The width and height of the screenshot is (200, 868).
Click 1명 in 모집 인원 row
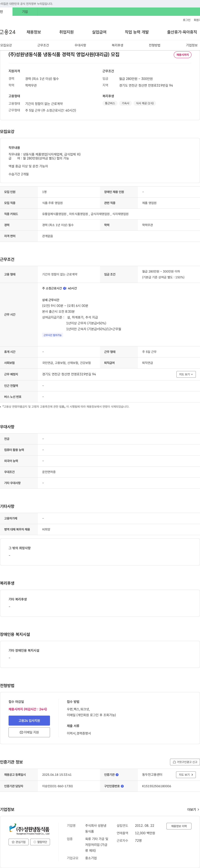point(45,192)
